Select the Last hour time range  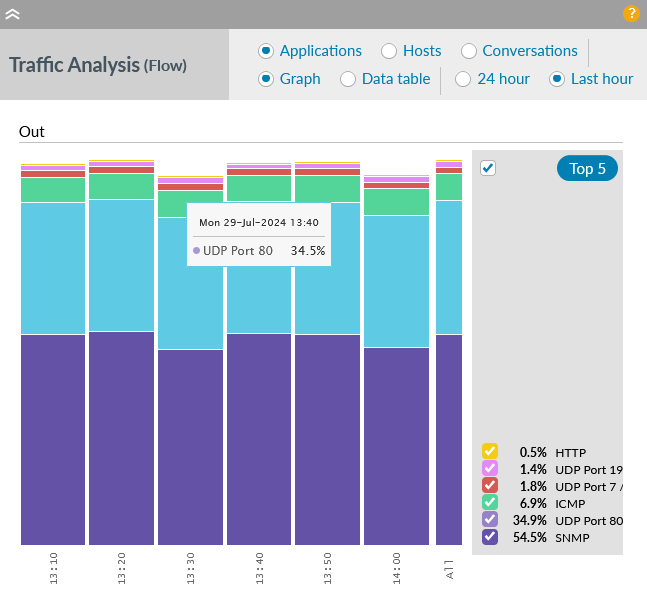tap(557, 79)
